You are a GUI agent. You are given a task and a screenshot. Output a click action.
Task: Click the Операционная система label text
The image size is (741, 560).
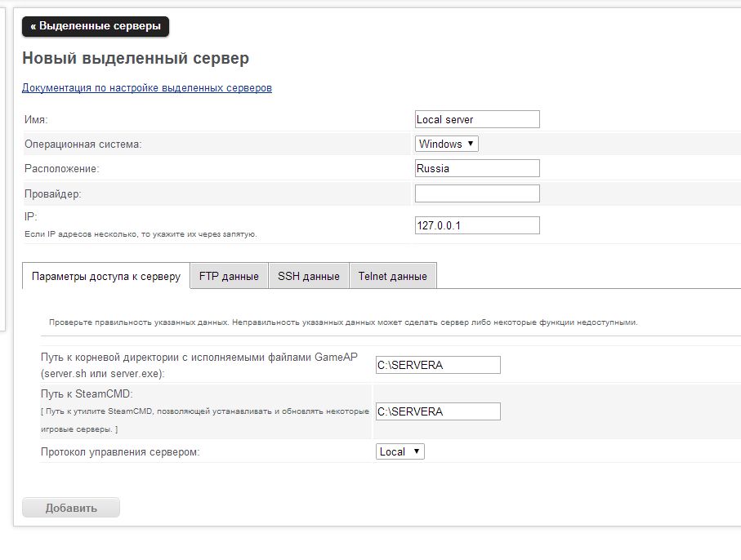[83, 144]
